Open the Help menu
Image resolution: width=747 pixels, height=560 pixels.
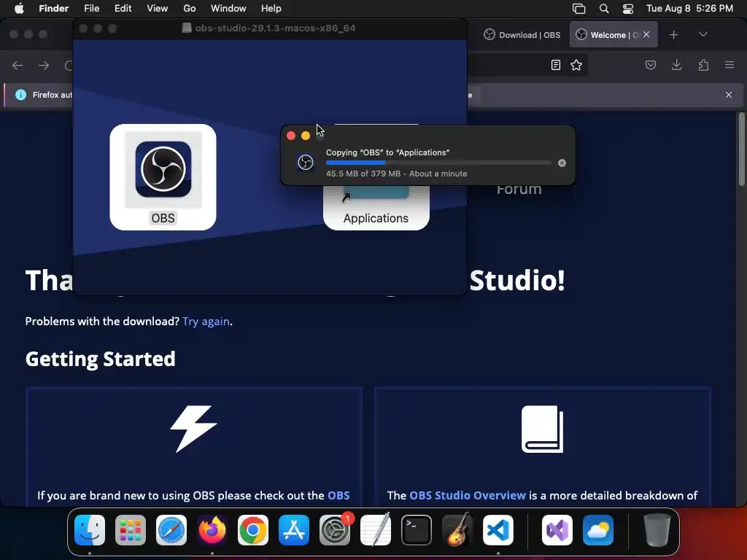click(x=271, y=9)
